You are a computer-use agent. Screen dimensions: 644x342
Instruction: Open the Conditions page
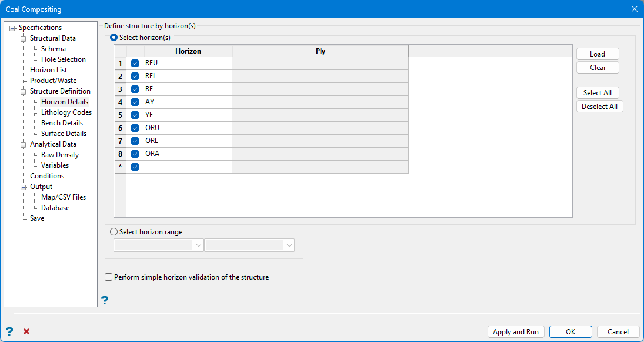point(47,176)
